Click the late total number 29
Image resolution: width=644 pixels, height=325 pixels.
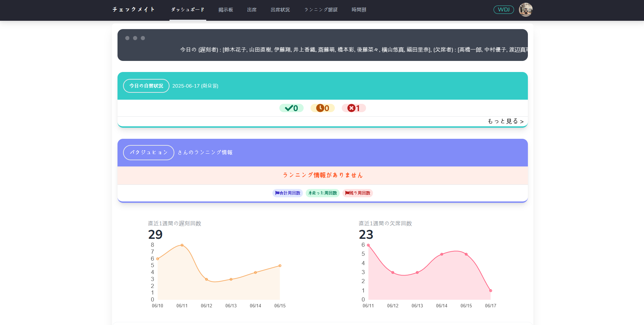click(x=155, y=235)
